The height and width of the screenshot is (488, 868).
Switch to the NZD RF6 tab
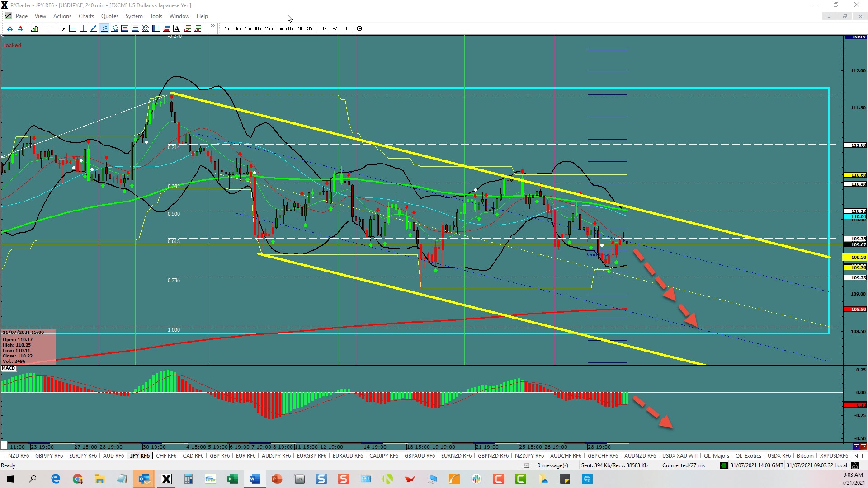point(19,456)
